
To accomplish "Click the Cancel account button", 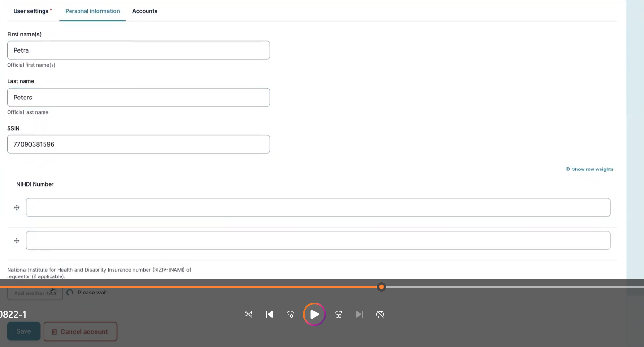I will (80, 332).
